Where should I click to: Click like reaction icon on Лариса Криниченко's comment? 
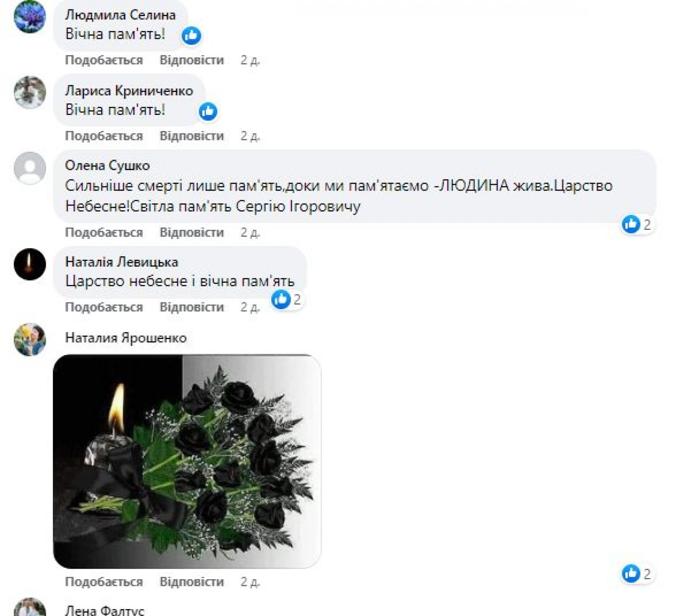[208, 111]
